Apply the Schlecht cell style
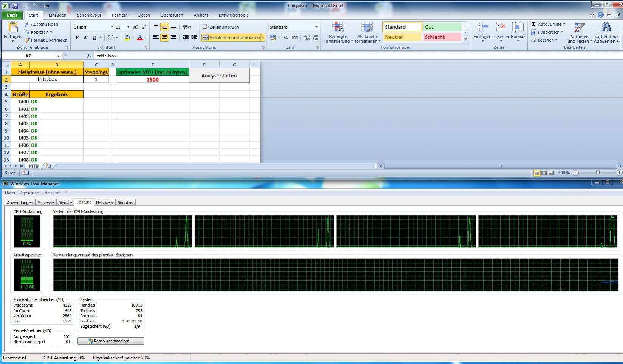623x364 pixels. [x=442, y=37]
